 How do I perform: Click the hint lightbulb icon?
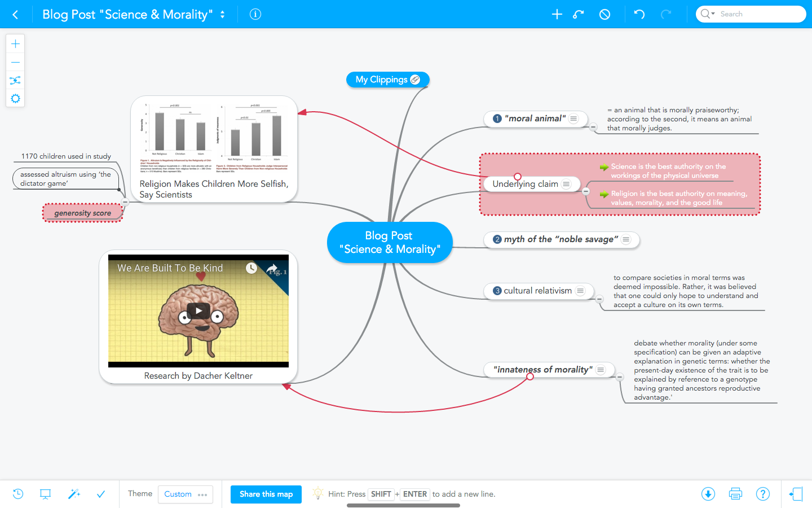pos(318,493)
